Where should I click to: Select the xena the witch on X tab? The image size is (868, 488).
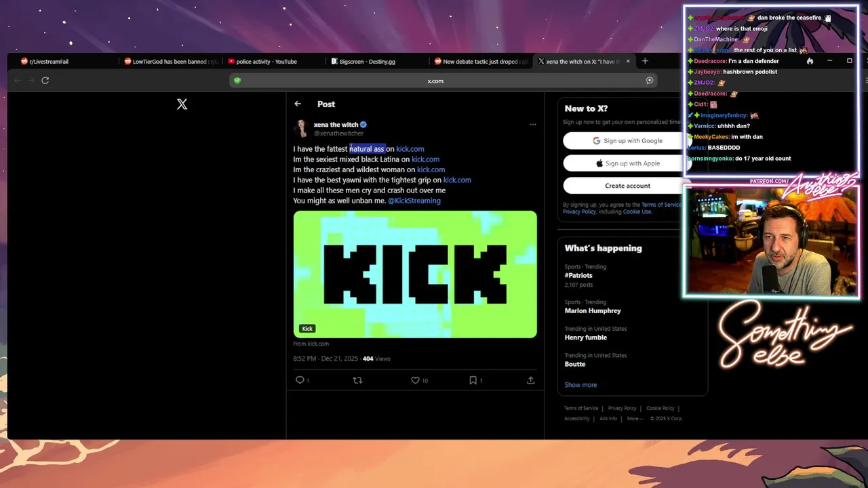pyautogui.click(x=580, y=62)
